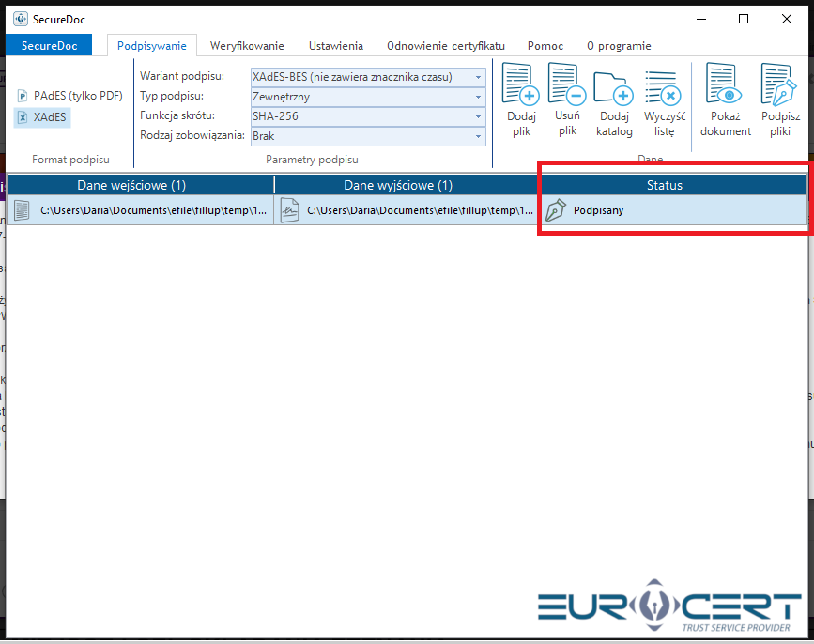Close the SecureDoc window
Viewport: 814px width, 644px height.
point(787,19)
